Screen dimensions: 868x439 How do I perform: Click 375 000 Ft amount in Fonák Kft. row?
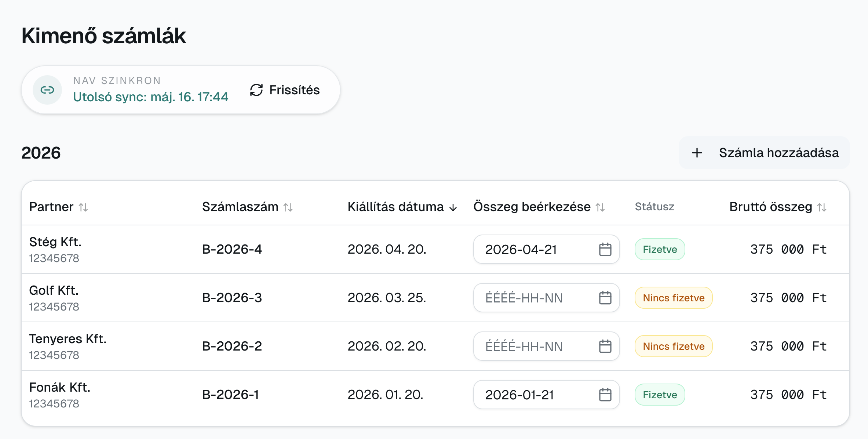pyautogui.click(x=788, y=395)
